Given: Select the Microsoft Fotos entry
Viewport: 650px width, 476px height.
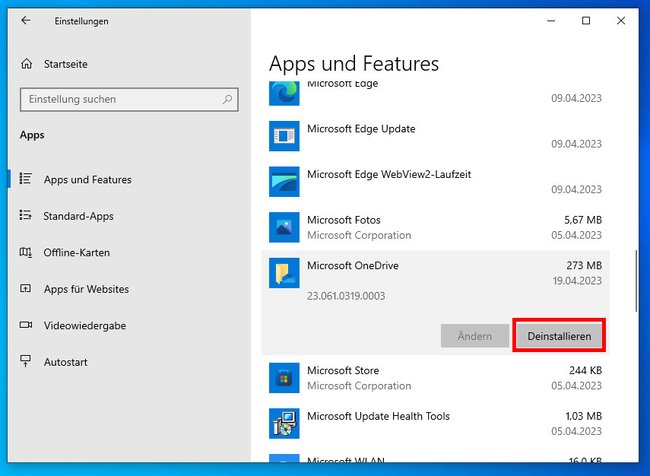Looking at the screenshot, I should point(435,227).
